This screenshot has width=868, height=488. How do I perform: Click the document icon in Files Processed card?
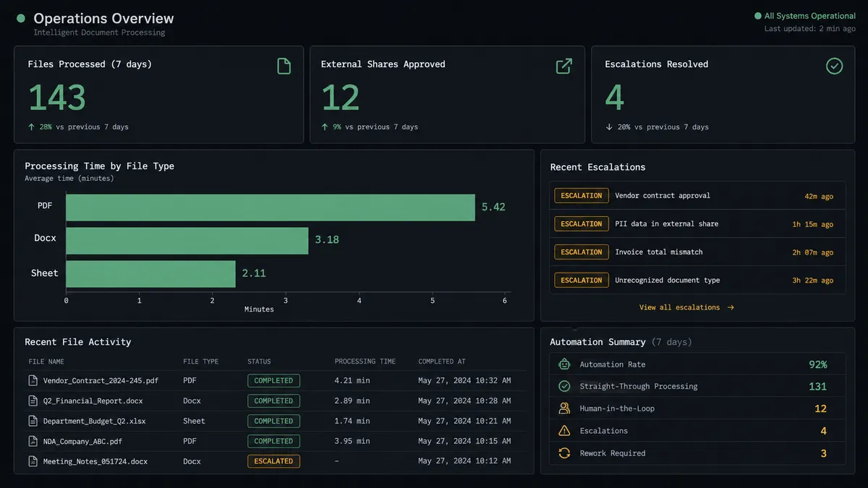tap(284, 67)
